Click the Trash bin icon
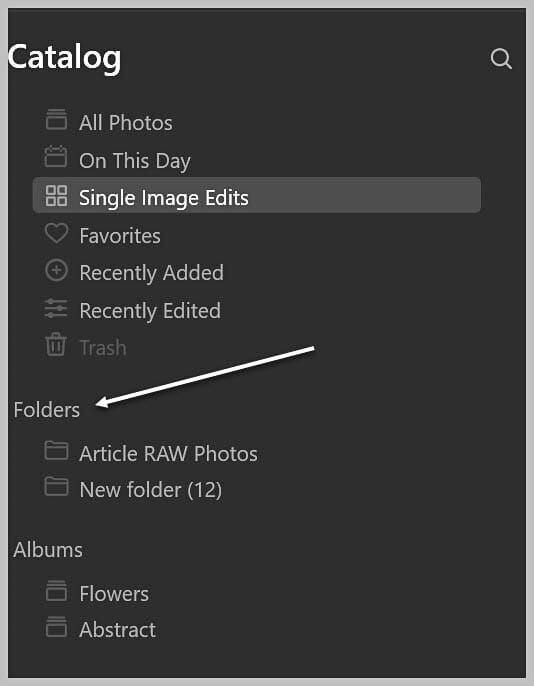Viewport: 534px width, 686px height. (56, 345)
